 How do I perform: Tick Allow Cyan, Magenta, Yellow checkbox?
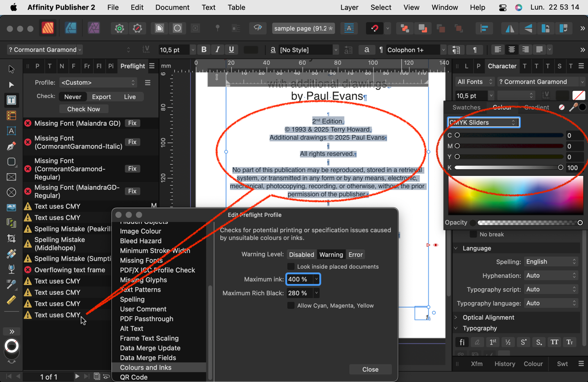[291, 306]
